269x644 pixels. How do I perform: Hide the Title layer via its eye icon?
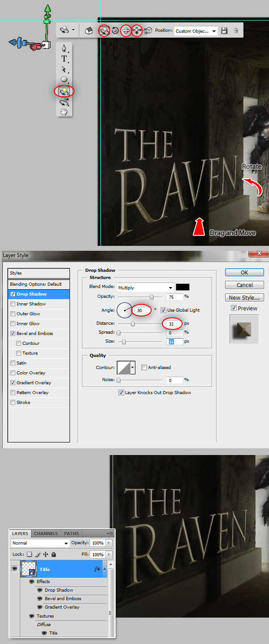pos(14,569)
